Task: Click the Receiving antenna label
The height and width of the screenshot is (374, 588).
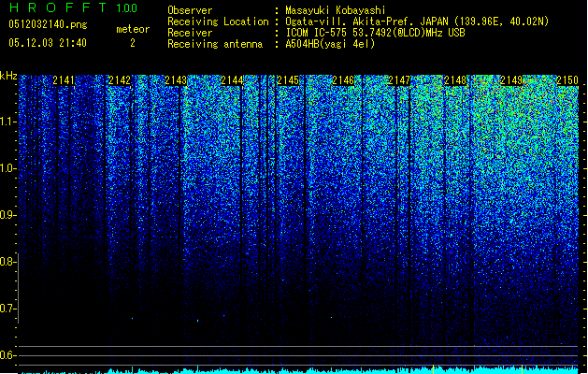Action: (215, 44)
